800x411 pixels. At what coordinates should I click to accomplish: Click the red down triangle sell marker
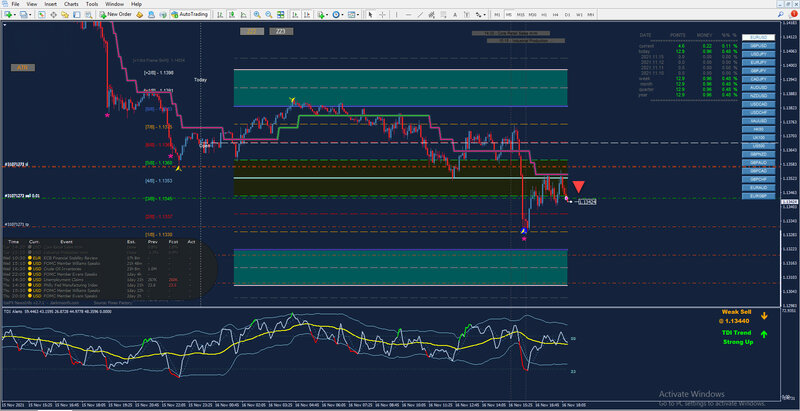click(578, 187)
